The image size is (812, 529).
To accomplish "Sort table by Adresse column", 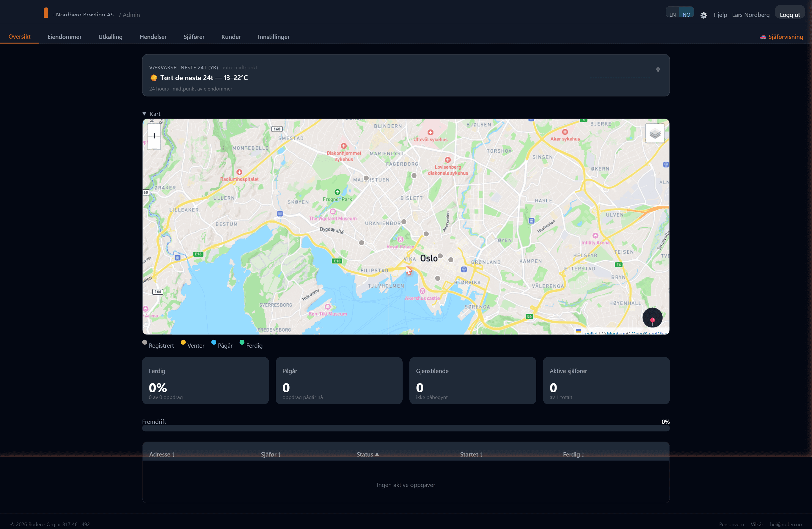I will coord(162,454).
